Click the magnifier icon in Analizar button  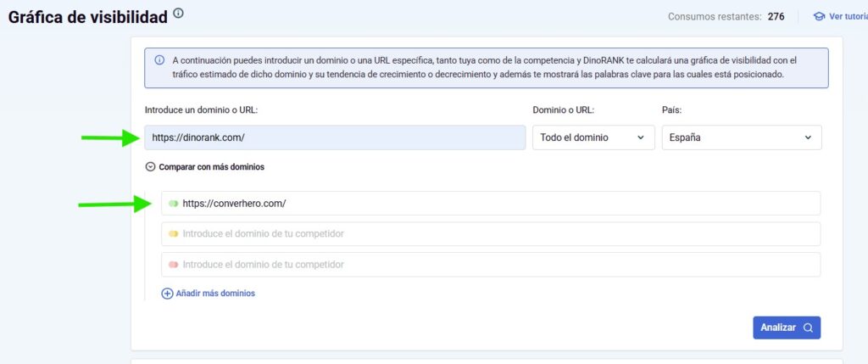808,328
